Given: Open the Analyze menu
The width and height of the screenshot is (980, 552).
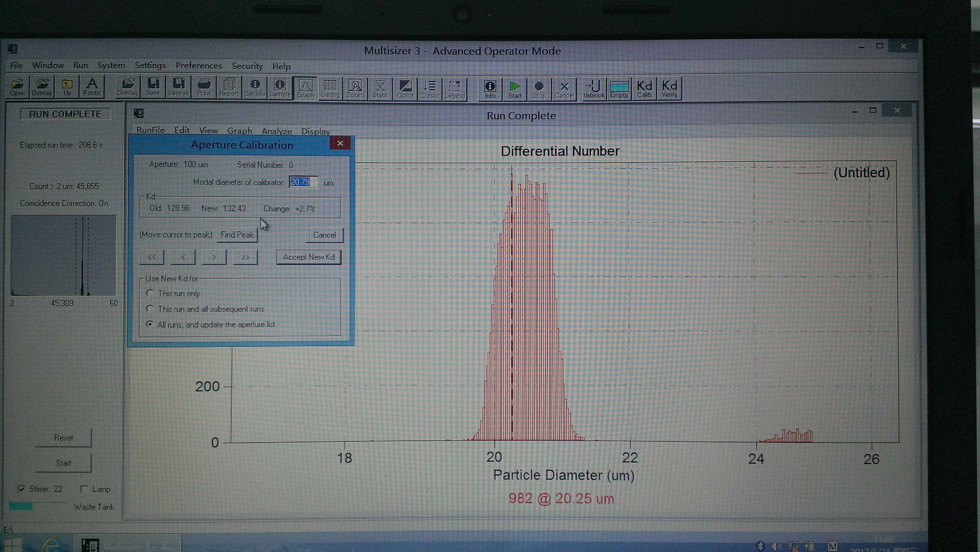Looking at the screenshot, I should (x=277, y=131).
